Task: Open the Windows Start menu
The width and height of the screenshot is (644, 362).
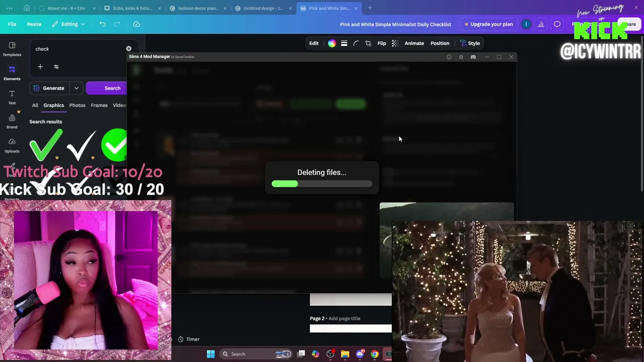Action: pos(211,354)
